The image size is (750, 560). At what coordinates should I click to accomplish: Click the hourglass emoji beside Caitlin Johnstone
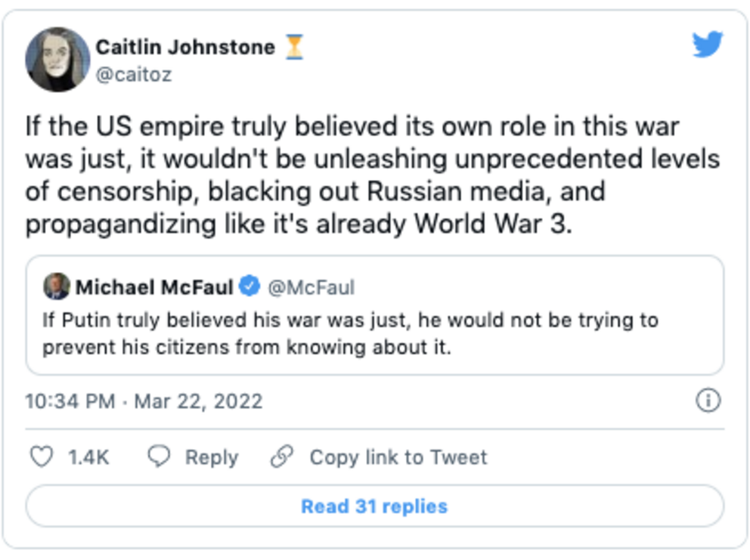[294, 47]
